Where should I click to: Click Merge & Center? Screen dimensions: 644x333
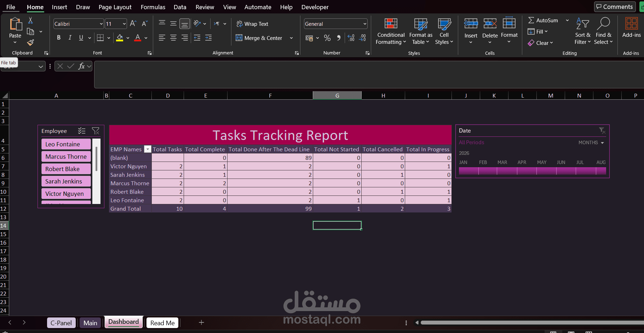(262, 38)
